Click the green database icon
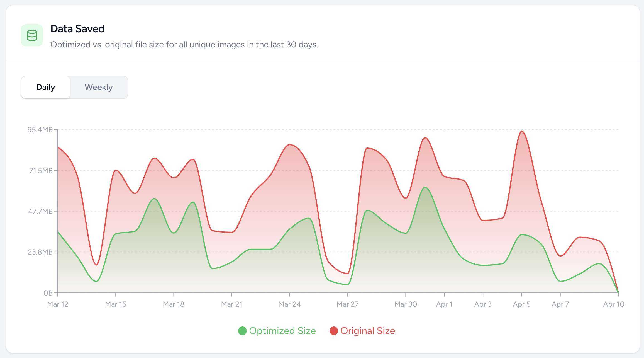Viewport: 644px width, 358px height. (x=32, y=35)
